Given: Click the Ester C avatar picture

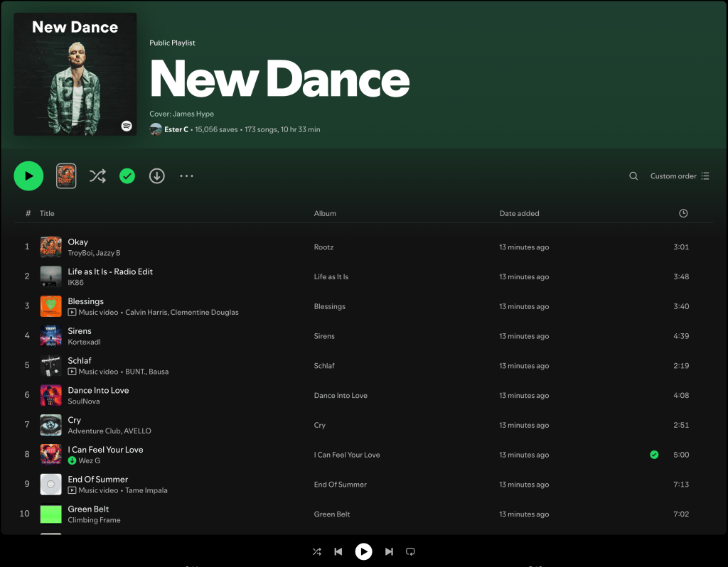Looking at the screenshot, I should (156, 129).
